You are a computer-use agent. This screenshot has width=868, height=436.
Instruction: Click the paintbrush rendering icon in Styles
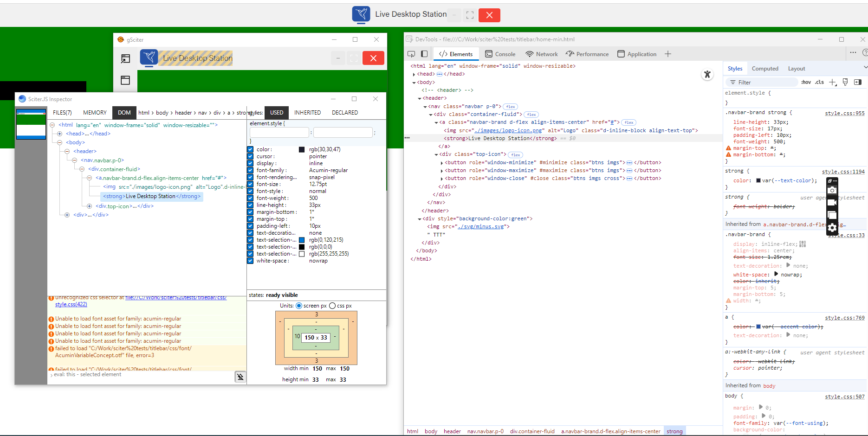pyautogui.click(x=845, y=82)
